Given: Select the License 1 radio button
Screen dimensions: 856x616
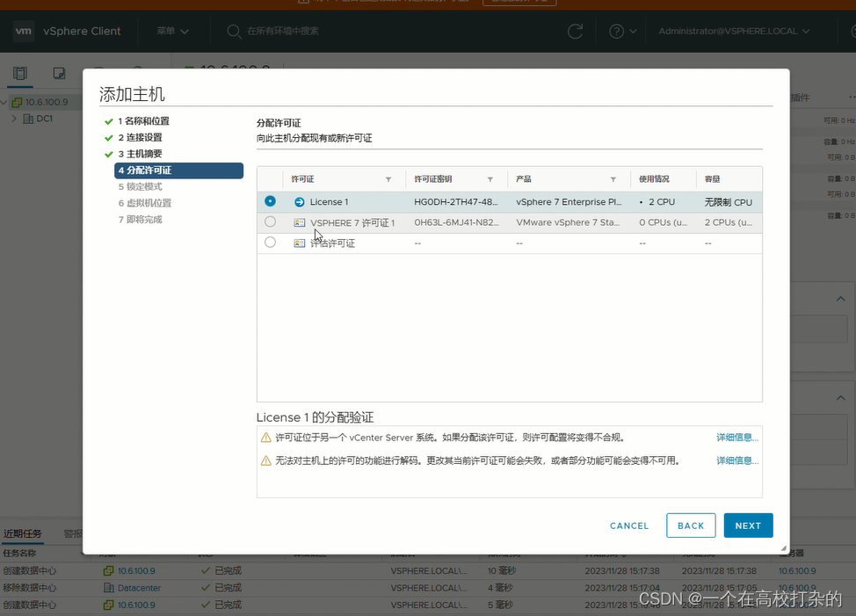Looking at the screenshot, I should 270,201.
